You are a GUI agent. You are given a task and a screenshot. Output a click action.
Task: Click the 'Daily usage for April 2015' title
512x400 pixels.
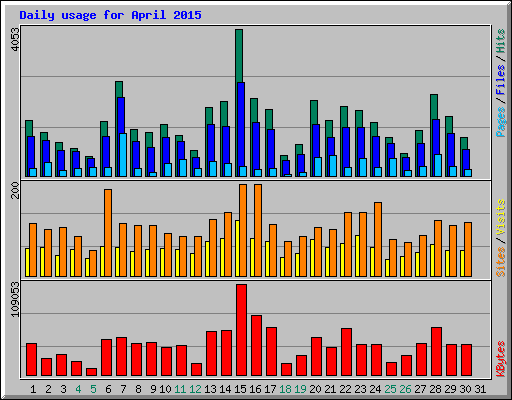click(110, 15)
